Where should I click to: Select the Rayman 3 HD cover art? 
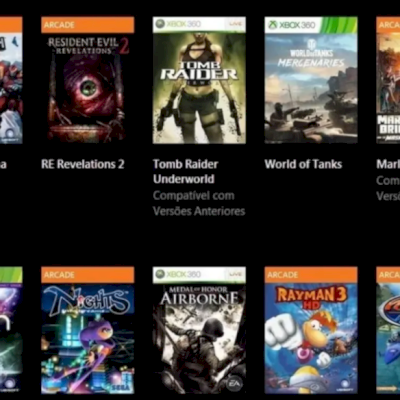pyautogui.click(x=311, y=330)
